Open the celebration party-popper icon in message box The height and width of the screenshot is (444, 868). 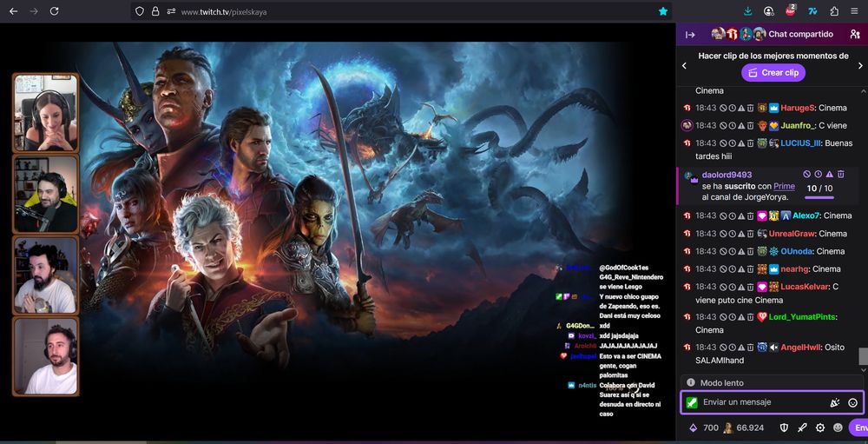[835, 403]
